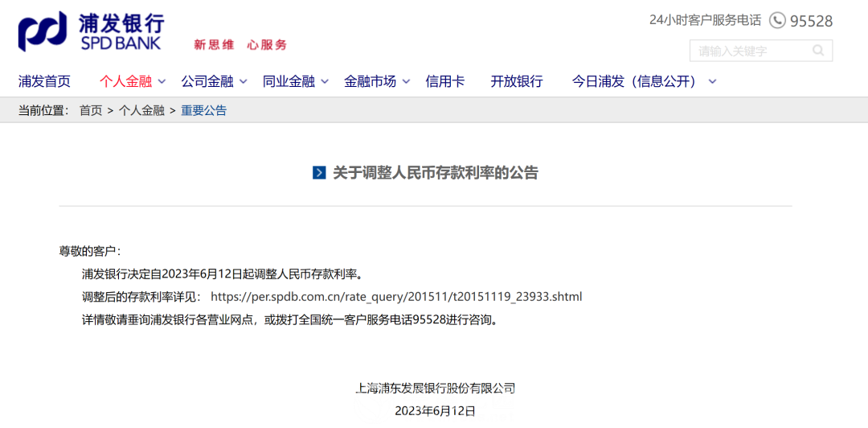Click the SPD Bank logo
Viewport: 868px width, 428px height.
(x=92, y=31)
